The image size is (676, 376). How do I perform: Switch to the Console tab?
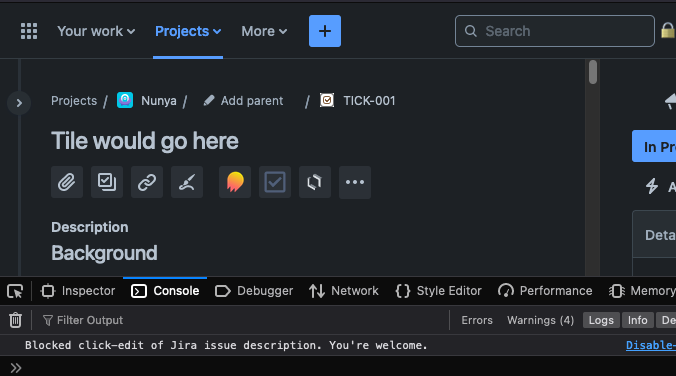click(165, 291)
